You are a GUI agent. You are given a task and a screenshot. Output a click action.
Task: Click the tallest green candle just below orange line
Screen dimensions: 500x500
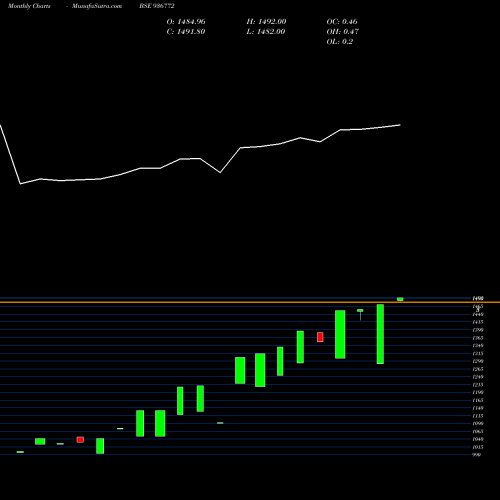pyautogui.click(x=380, y=334)
